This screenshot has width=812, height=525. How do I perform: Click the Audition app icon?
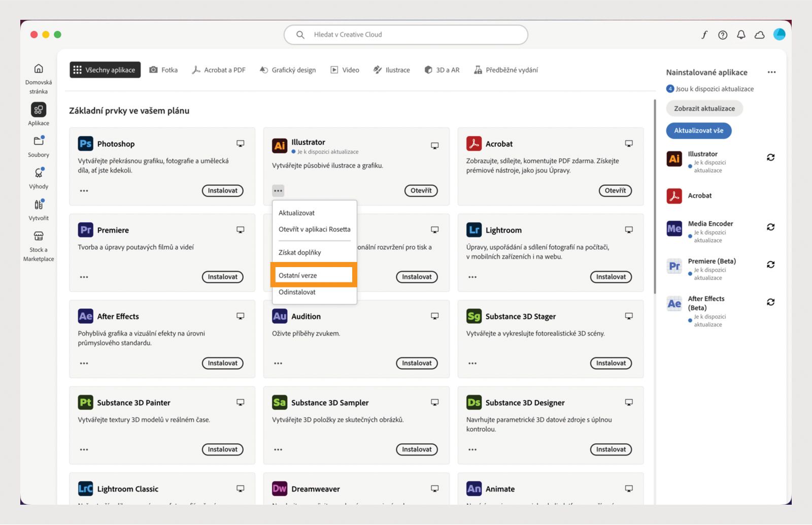point(280,316)
